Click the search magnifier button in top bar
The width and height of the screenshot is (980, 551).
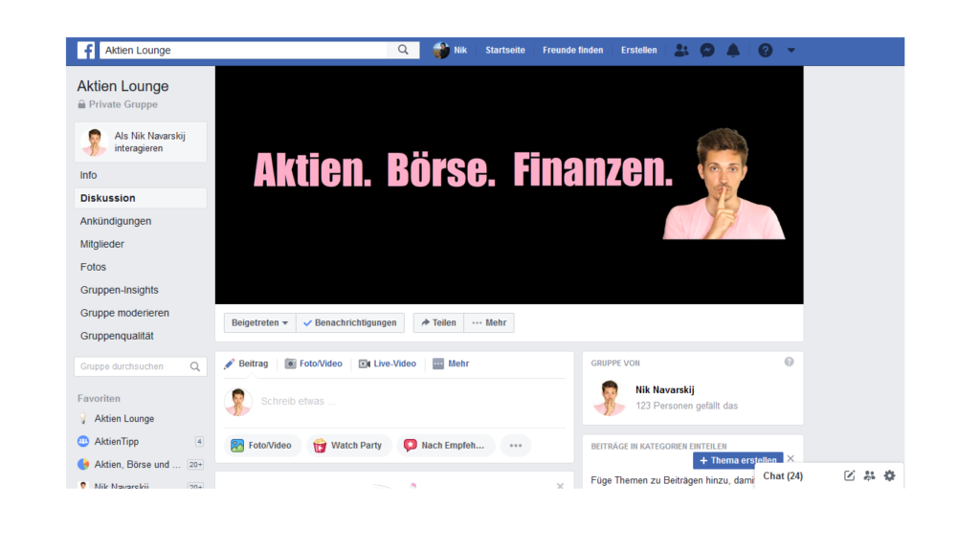point(403,50)
